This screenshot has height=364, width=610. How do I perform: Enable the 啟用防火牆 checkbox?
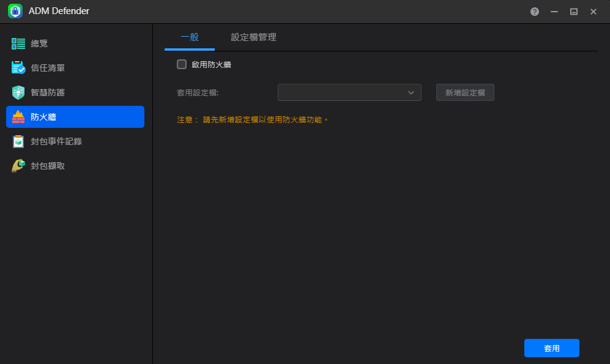182,64
